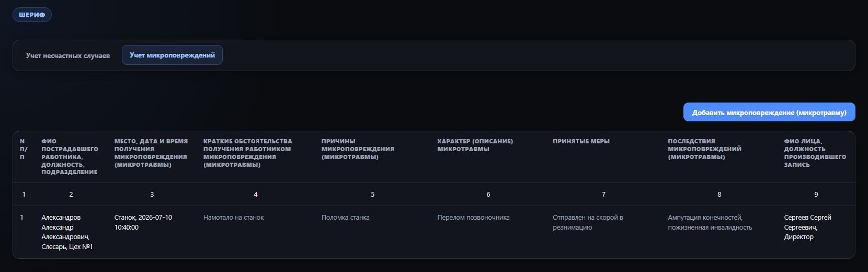Click the Станок, 2026-07-10 10:40:00 cell
Viewport: 868px width, 272px height.
click(143, 222)
